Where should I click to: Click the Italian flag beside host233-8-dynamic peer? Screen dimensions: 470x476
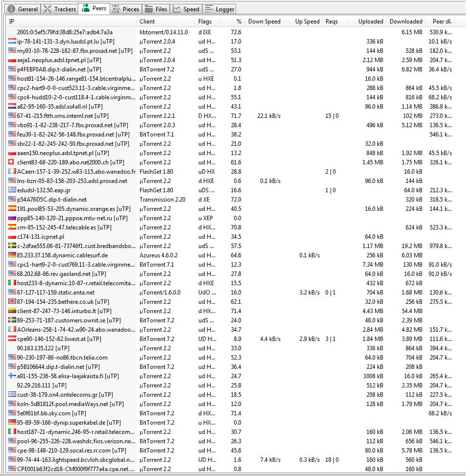tap(12, 283)
